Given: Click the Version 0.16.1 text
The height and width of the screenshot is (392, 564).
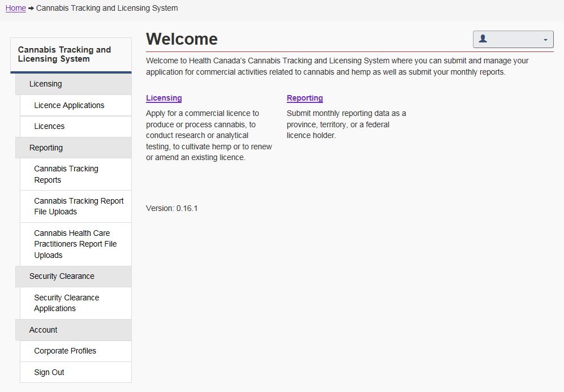Looking at the screenshot, I should click(171, 208).
